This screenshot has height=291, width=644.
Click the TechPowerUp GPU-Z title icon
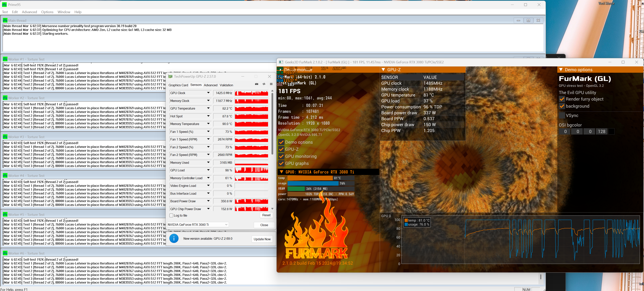pyautogui.click(x=170, y=77)
